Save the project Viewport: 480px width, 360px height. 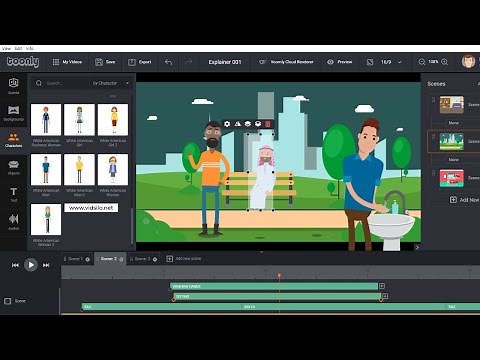(x=105, y=62)
